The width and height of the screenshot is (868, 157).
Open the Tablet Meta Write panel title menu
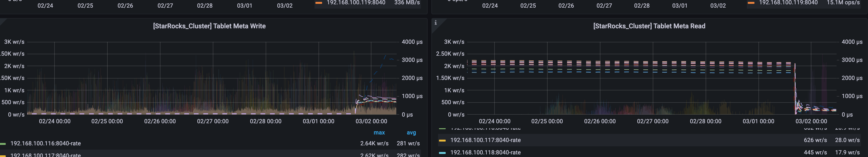(209, 26)
